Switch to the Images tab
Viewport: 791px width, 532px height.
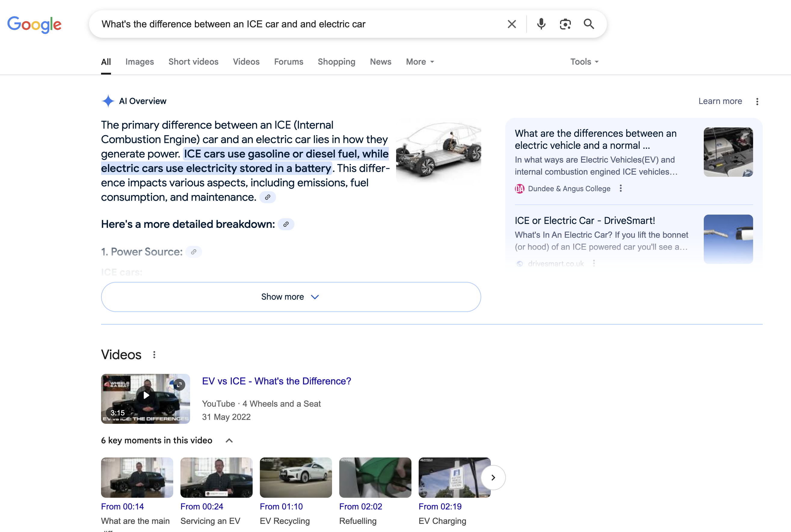(x=140, y=62)
